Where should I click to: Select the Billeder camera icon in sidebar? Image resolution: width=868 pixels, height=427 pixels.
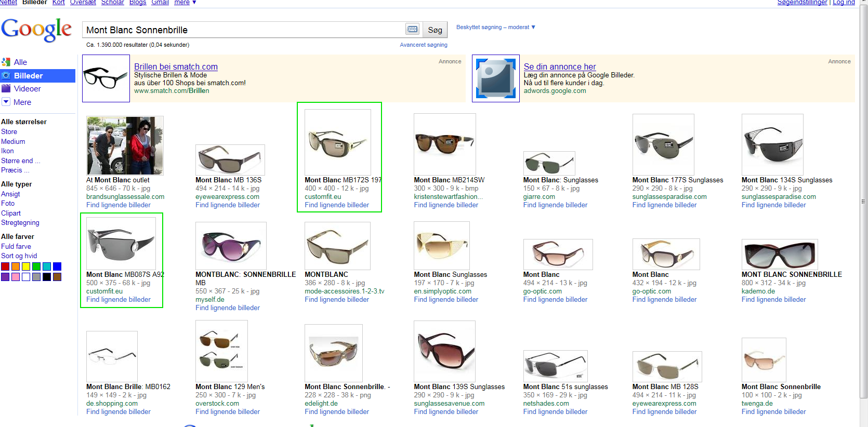click(x=6, y=76)
